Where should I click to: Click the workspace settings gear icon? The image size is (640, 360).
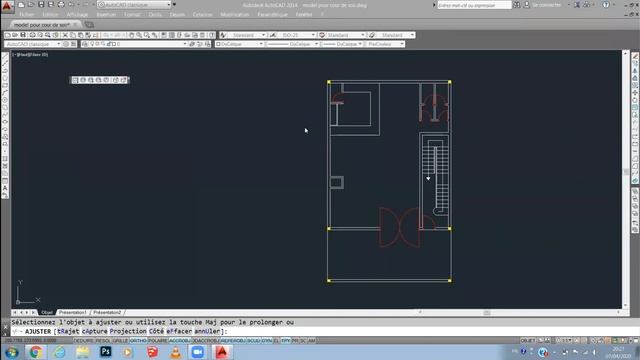(66, 44)
